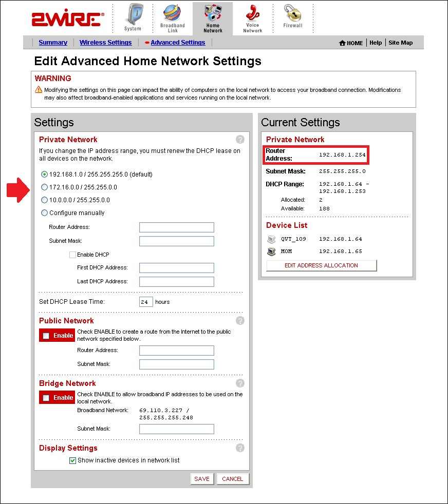The height and width of the screenshot is (504, 448).
Task: Click the EDIT ADDRESS ALLOCATION button
Action: [321, 265]
